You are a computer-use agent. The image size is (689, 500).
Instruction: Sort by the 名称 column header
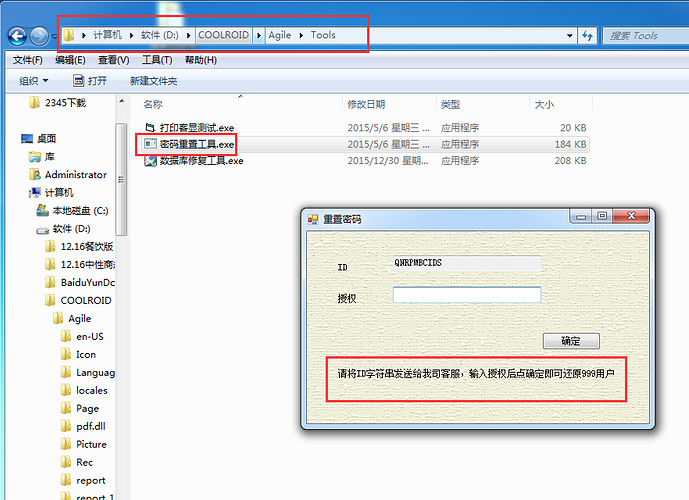click(152, 105)
